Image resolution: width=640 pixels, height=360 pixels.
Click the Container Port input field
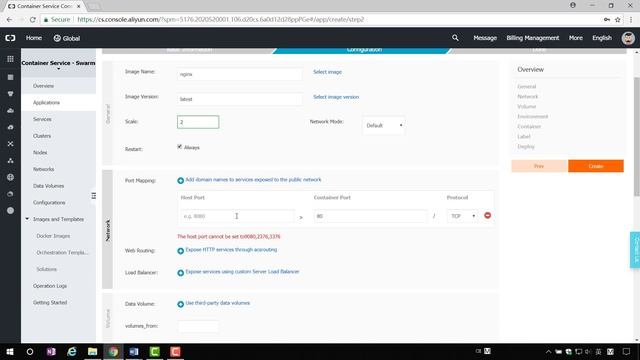[370, 216]
